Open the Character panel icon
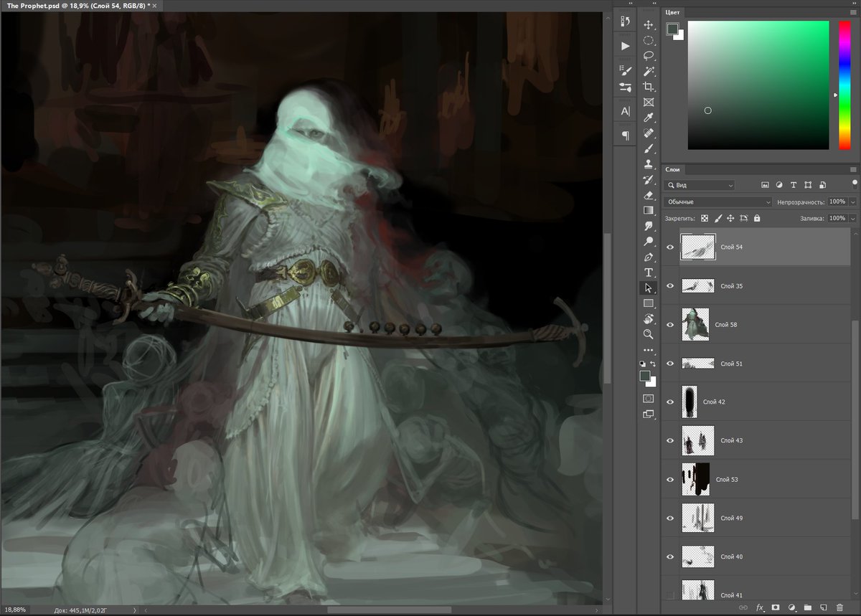Image resolution: width=861 pixels, height=616 pixels. 625,111
